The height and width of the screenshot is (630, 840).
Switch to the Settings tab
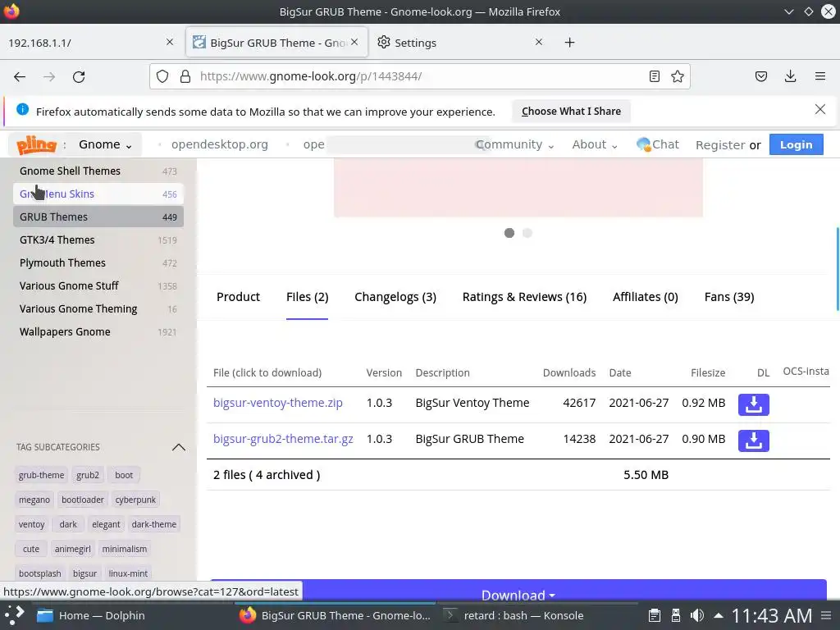pyautogui.click(x=461, y=43)
